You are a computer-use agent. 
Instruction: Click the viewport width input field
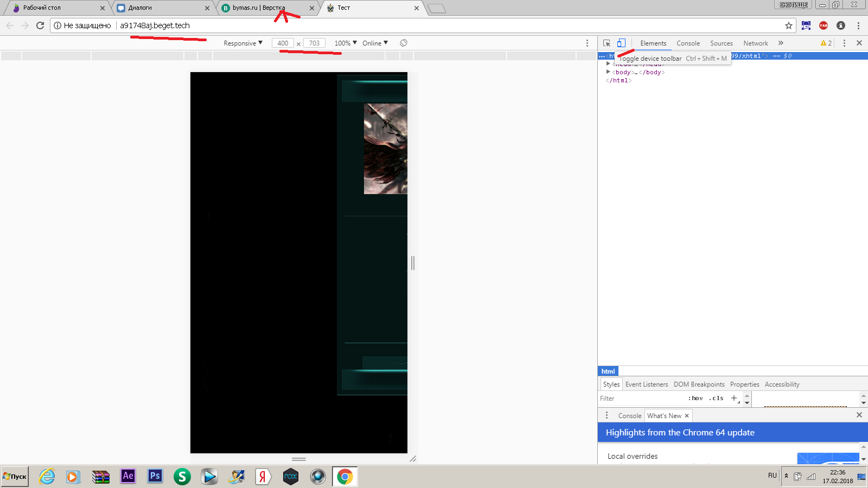click(x=283, y=43)
